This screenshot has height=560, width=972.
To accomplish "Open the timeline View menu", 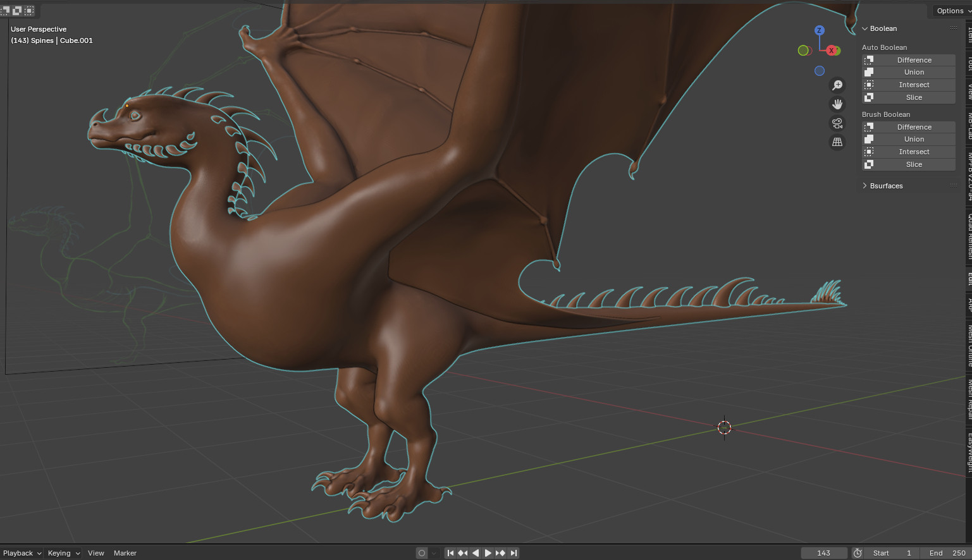I will coord(96,553).
